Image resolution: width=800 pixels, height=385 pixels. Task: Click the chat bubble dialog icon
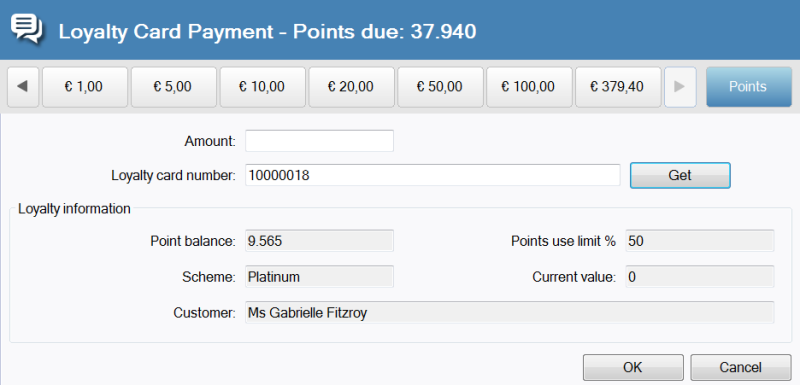pyautogui.click(x=27, y=29)
